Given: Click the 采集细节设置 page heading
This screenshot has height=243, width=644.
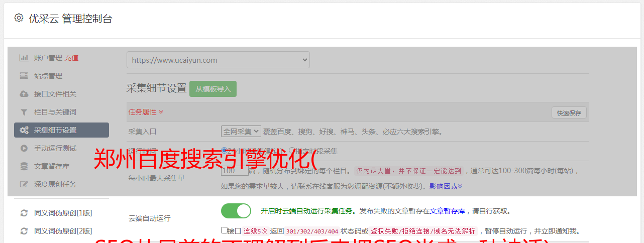Looking at the screenshot, I should pos(156,88).
